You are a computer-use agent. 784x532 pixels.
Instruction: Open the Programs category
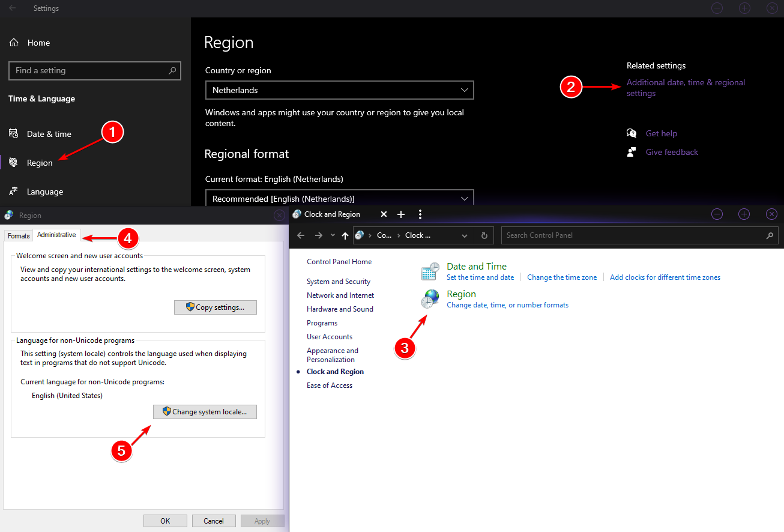click(322, 323)
